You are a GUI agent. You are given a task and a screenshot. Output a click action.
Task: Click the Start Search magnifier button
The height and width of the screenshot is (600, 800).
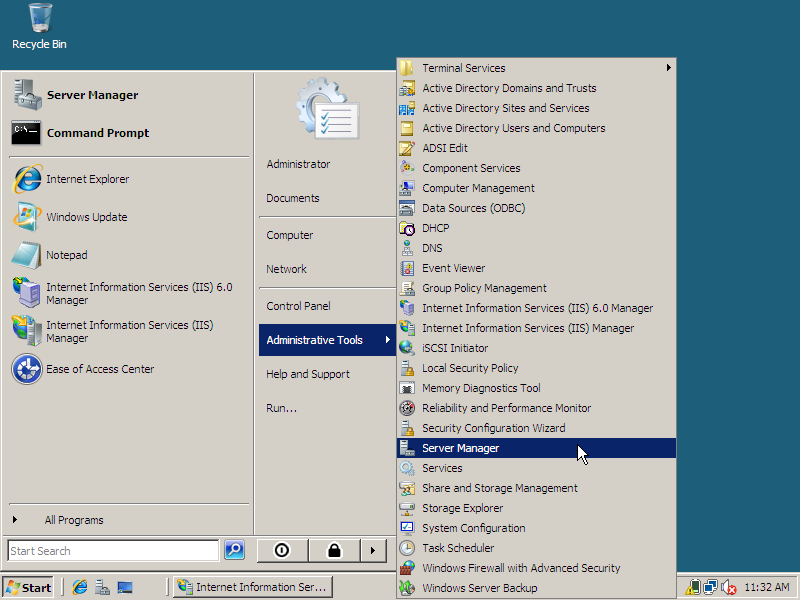click(234, 550)
